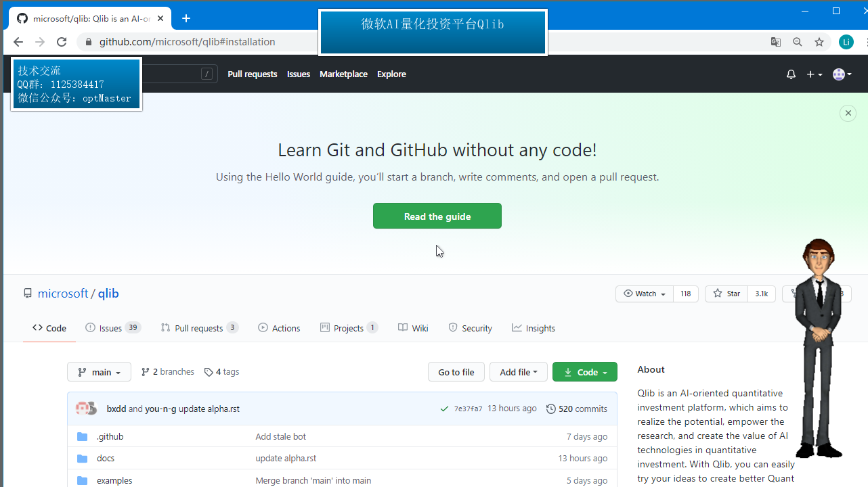This screenshot has height=487, width=868.
Task: Open the green Code dropdown
Action: pyautogui.click(x=584, y=371)
